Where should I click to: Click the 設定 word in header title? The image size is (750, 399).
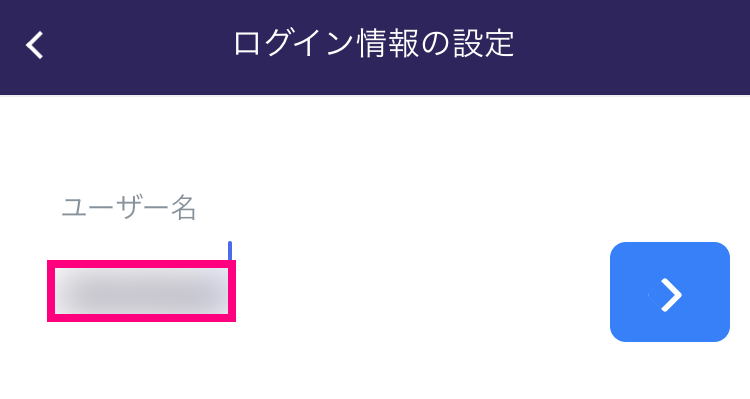coord(484,44)
